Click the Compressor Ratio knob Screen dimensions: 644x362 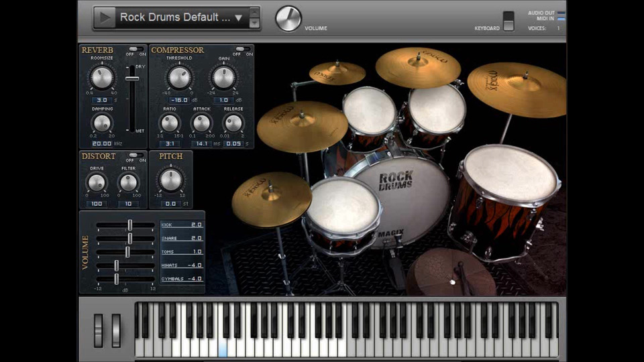tap(169, 123)
